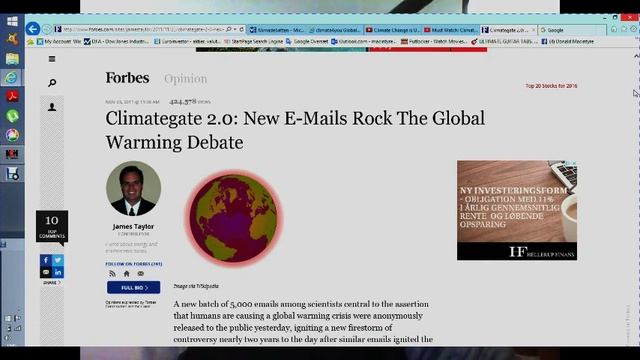Share the article by email icon
Viewport: 640px width, 360px height.
(x=46, y=272)
